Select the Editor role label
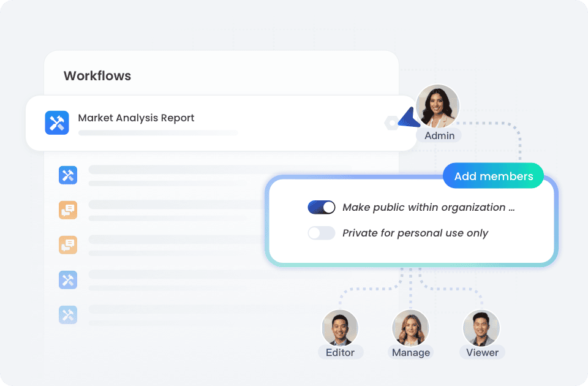 (x=340, y=352)
